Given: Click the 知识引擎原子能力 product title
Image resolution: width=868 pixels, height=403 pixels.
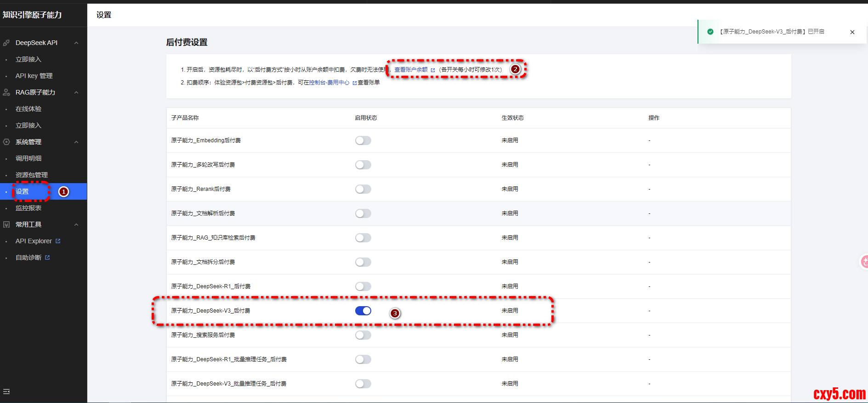Looking at the screenshot, I should tap(32, 15).
